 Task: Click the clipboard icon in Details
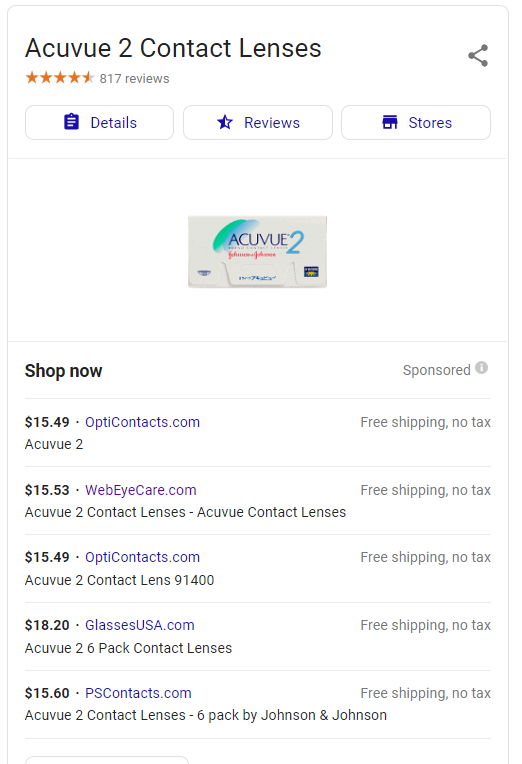[x=71, y=122]
